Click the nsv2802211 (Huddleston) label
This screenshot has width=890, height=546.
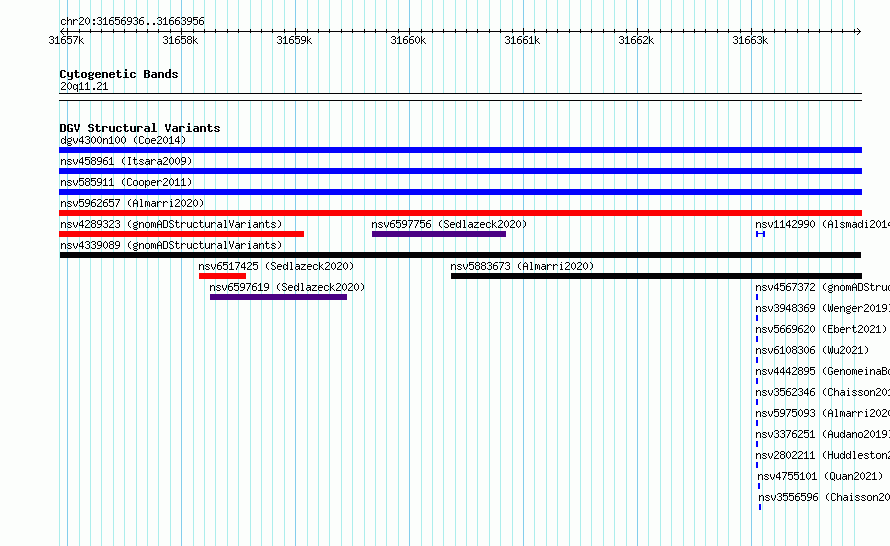822,455
